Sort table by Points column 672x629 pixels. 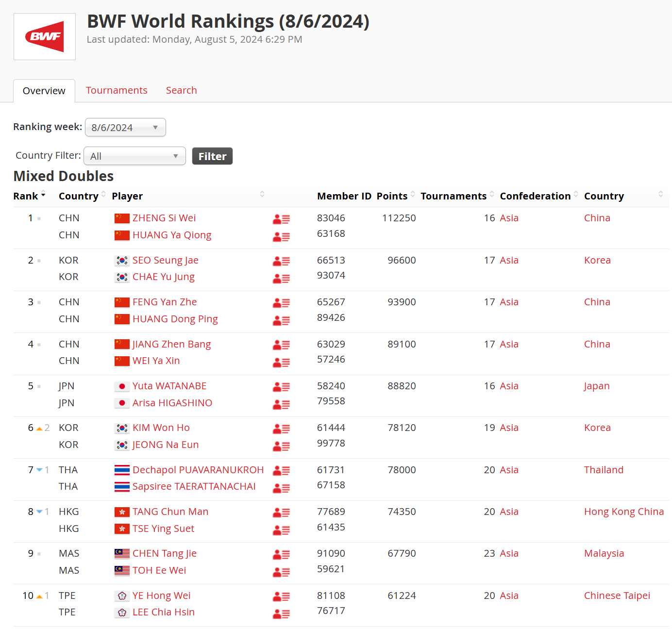[x=396, y=196]
